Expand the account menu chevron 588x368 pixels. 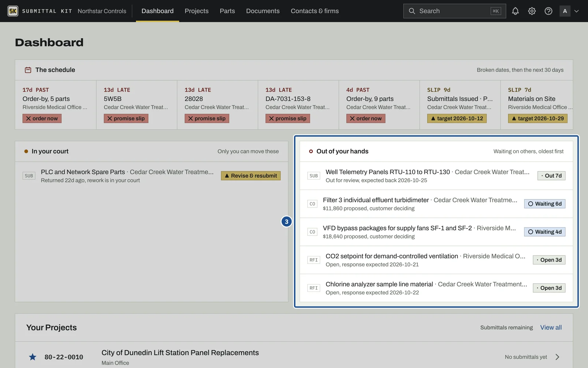[x=577, y=11]
